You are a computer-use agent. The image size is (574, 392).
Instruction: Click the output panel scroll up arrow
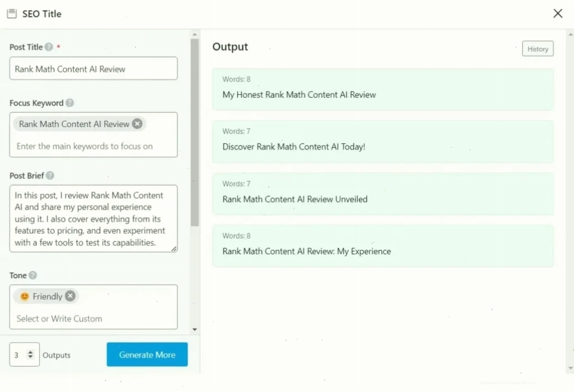[x=571, y=34]
